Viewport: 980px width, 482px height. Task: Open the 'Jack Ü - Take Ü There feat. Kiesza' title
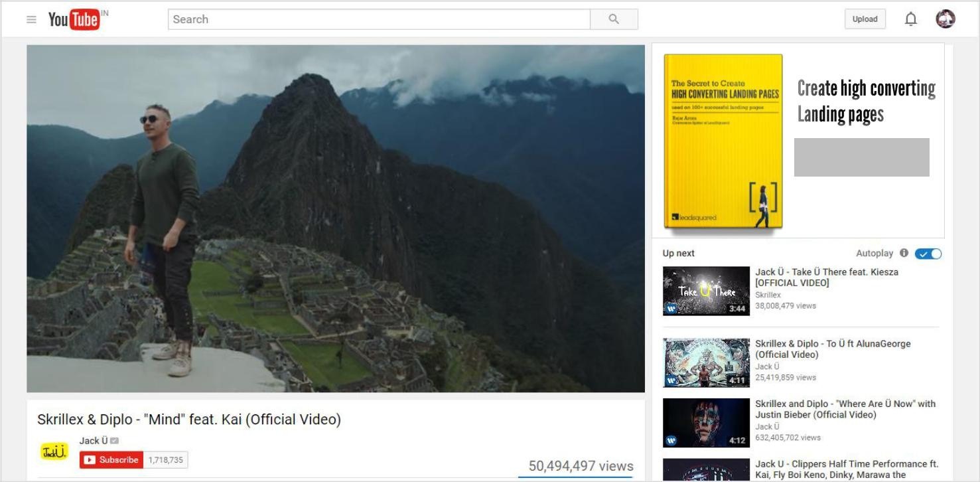tap(827, 278)
